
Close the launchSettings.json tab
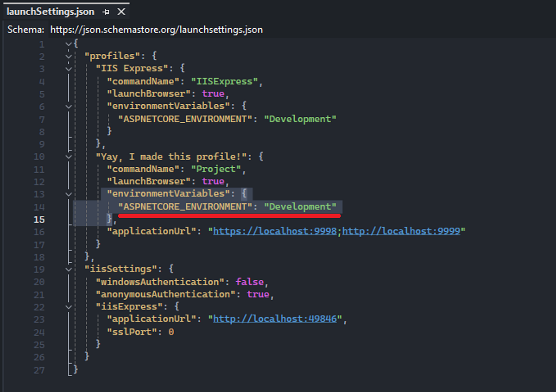[x=121, y=12]
